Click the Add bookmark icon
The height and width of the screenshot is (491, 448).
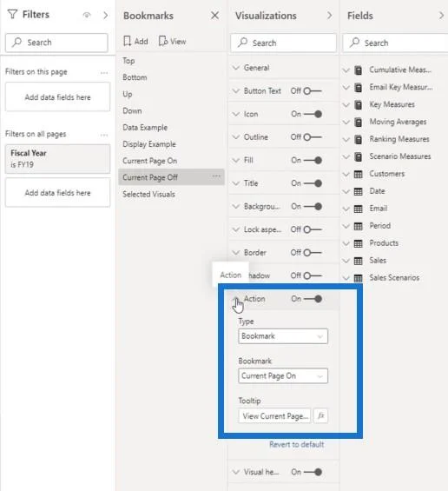[x=127, y=41]
